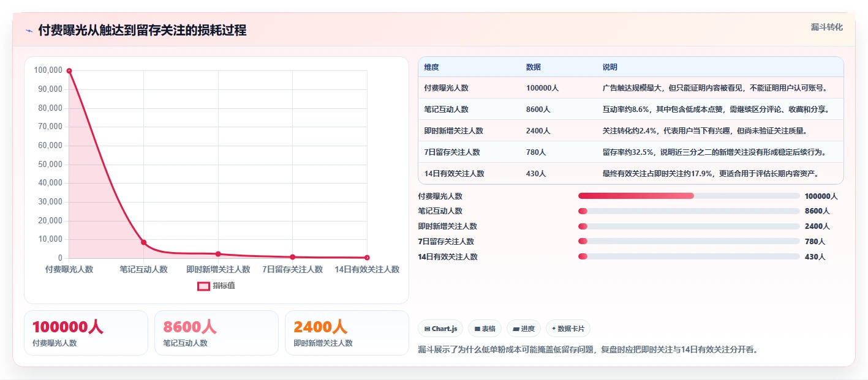Click the 笔记互动人数 table row label

[447, 110]
